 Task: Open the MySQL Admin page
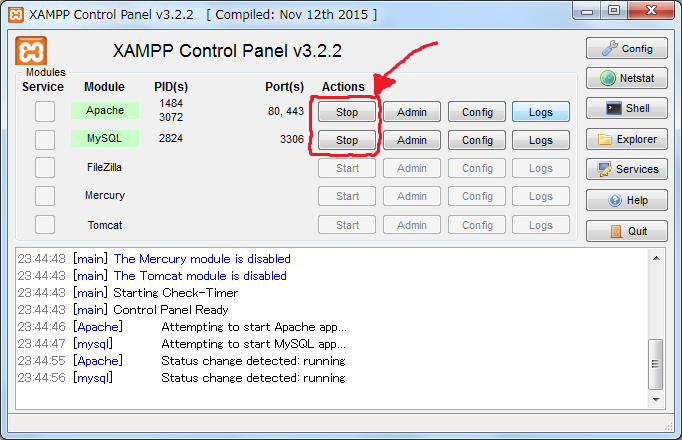[411, 140]
